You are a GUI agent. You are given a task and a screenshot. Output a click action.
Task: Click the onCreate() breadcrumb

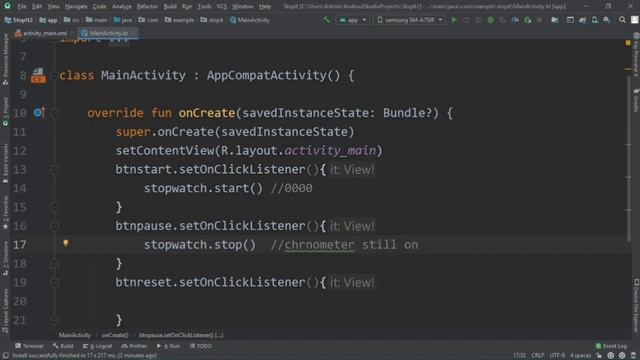point(115,335)
